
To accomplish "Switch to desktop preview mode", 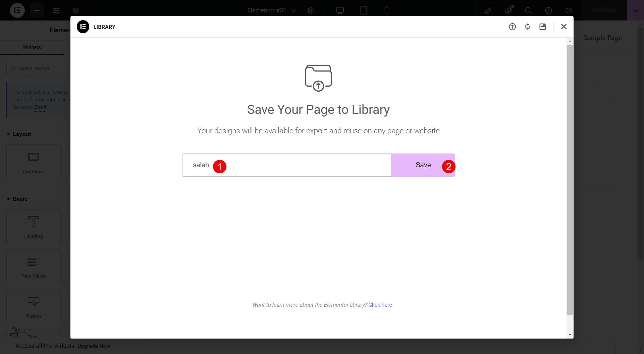I will (x=340, y=10).
